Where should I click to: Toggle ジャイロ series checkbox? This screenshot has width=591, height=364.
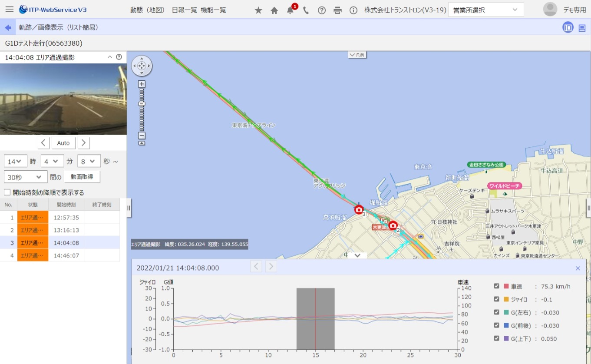pos(496,299)
